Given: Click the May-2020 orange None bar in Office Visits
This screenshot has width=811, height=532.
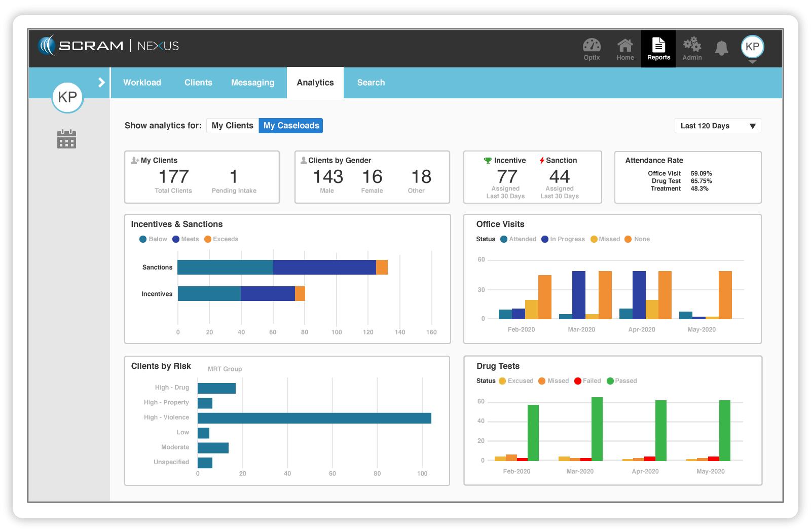Looking at the screenshot, I should coord(725,295).
